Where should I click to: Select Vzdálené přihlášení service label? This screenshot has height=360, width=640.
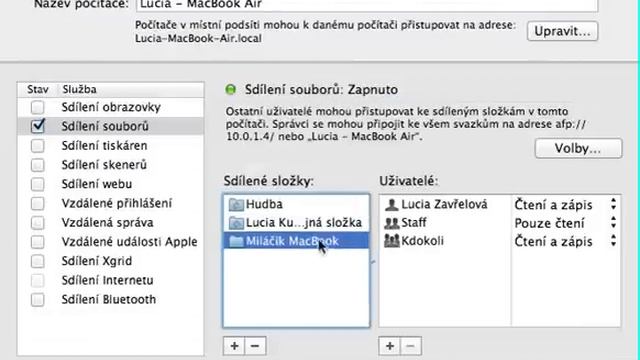[117, 203]
